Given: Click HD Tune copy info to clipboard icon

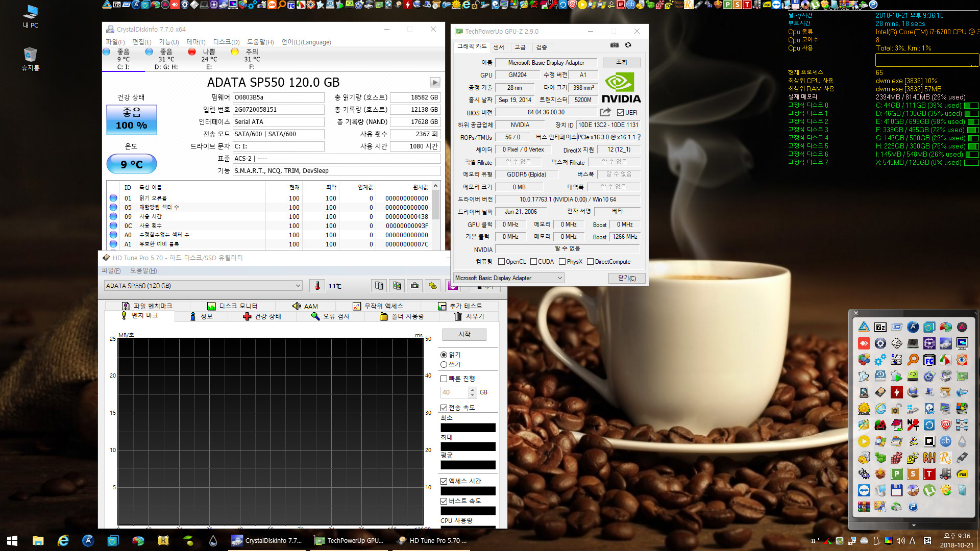Looking at the screenshot, I should tap(379, 286).
